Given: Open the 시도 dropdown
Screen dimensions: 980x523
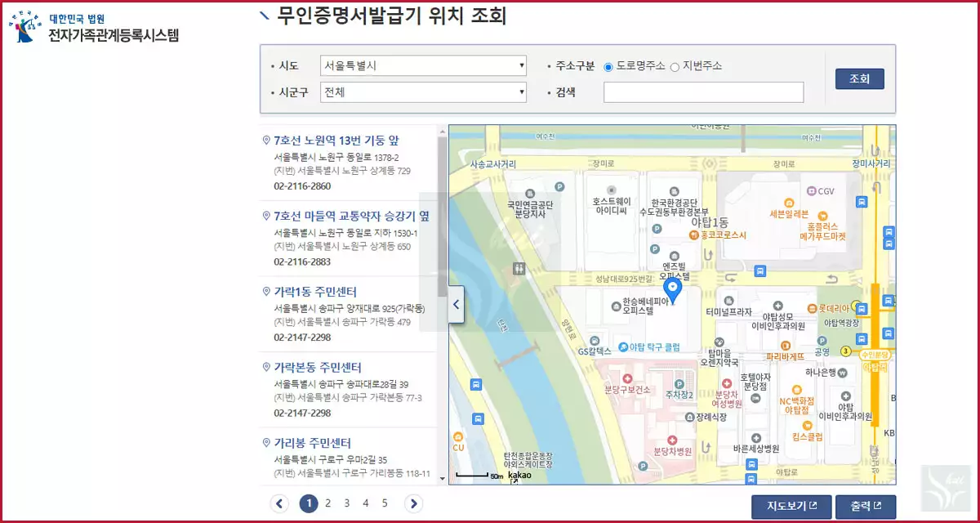Looking at the screenshot, I should pyautogui.click(x=422, y=65).
